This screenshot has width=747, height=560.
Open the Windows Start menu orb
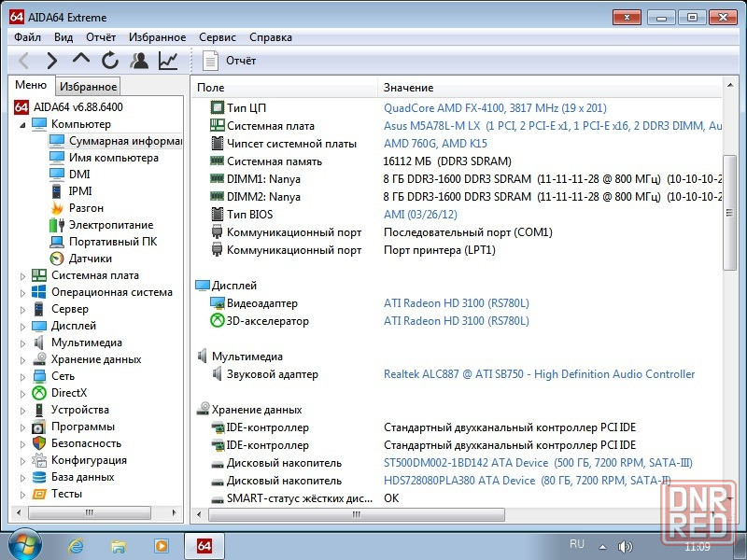coord(24,545)
